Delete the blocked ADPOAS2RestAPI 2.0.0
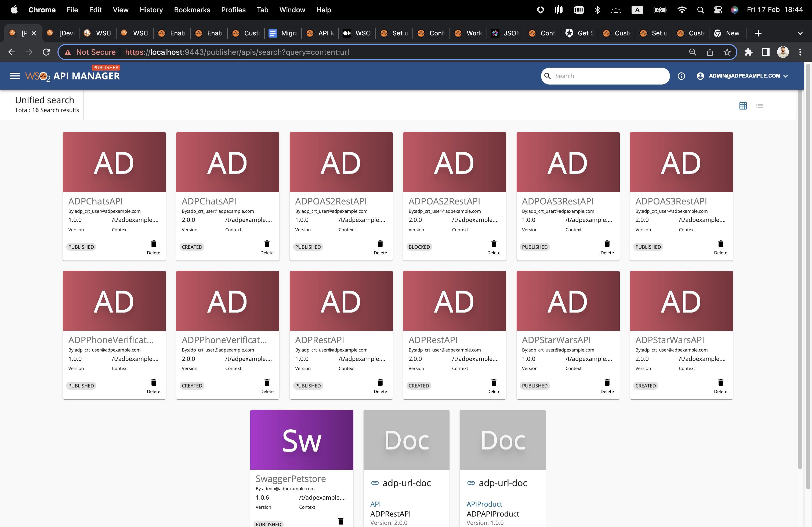This screenshot has height=527, width=812. 494,247
